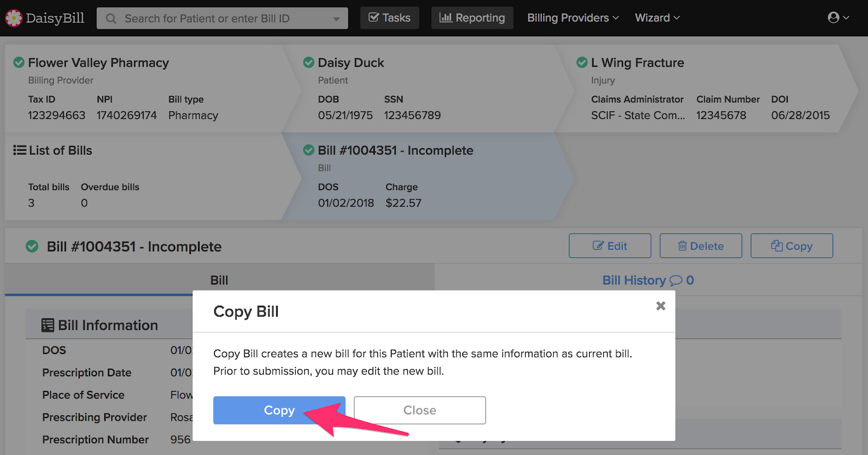Click the DOS value 01/02/2018

click(346, 203)
